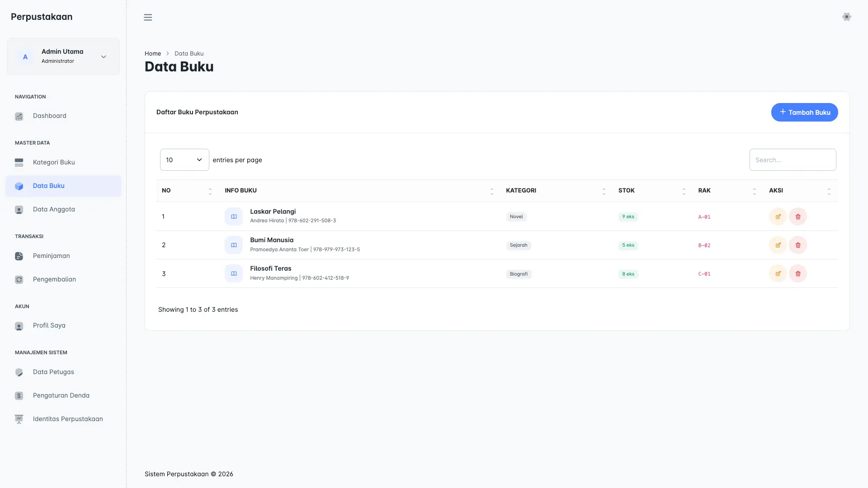
Task: Open Identitas Perpustakaan page
Action: [x=63, y=419]
